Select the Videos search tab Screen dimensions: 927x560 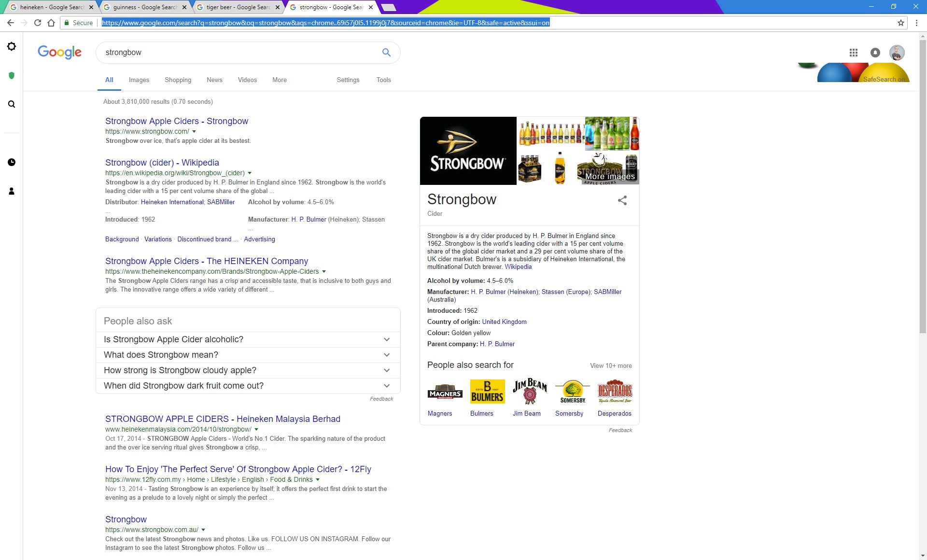pyautogui.click(x=247, y=80)
